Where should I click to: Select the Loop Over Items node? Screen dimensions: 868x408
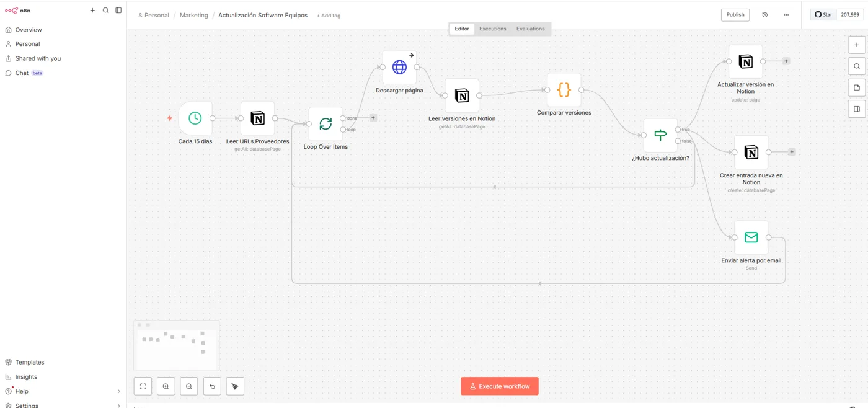coord(325,123)
